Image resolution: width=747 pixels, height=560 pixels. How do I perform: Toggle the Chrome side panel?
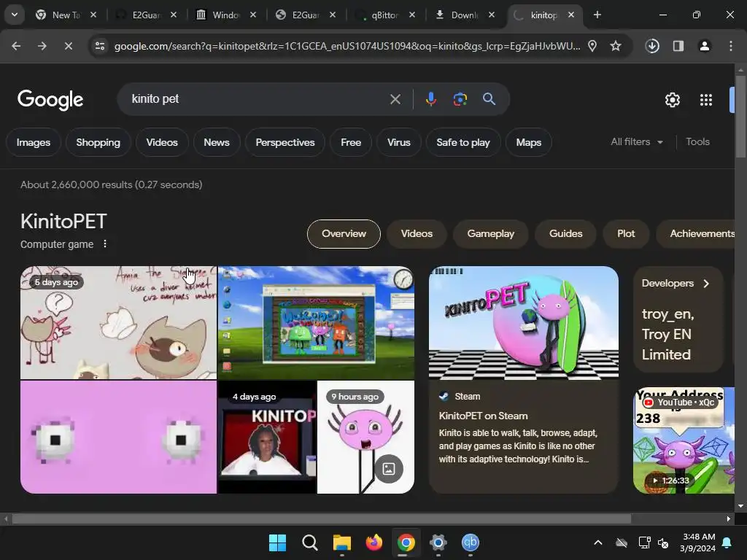678,46
